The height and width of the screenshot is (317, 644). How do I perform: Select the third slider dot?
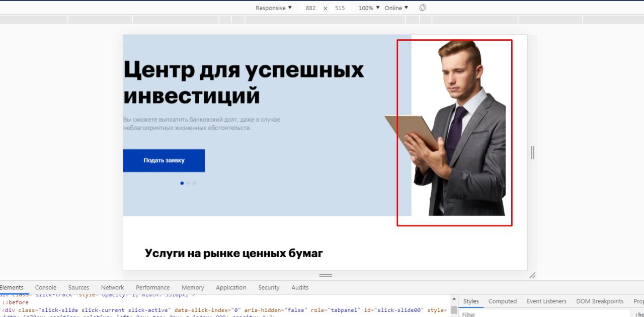[x=194, y=183]
